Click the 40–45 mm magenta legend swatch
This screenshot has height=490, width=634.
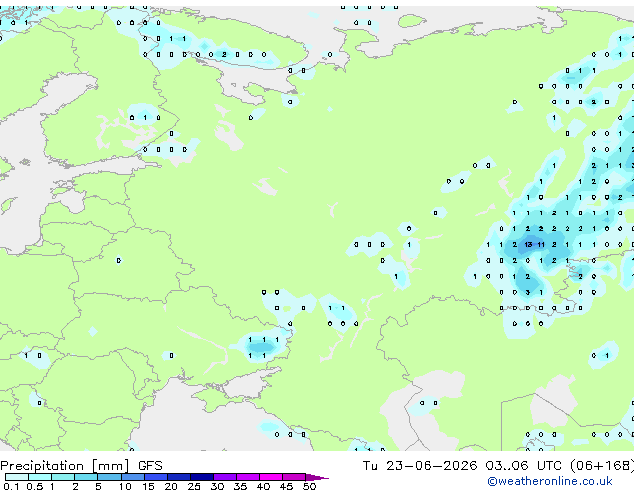271,477
